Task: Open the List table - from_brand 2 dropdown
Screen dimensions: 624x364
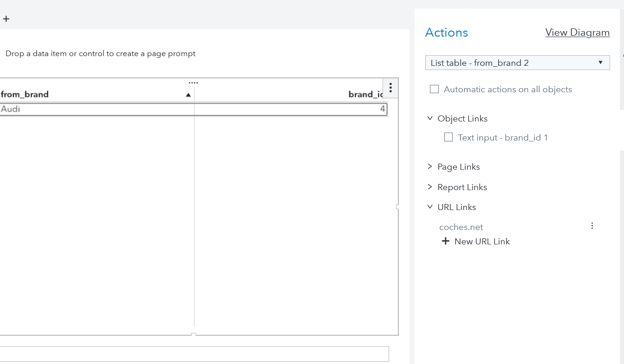Action: [517, 63]
